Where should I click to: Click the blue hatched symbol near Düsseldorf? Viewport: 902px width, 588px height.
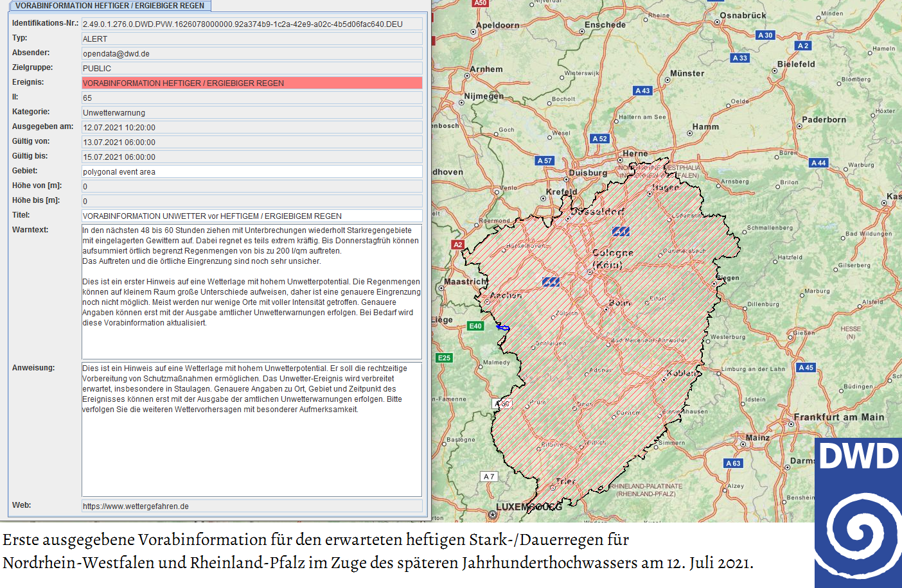pyautogui.click(x=621, y=231)
